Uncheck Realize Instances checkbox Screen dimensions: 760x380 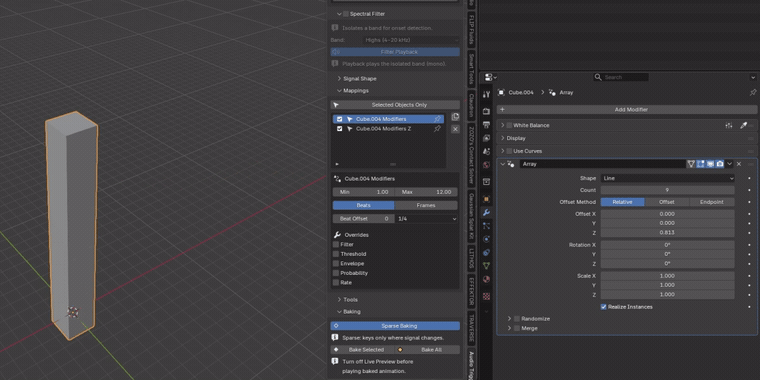click(x=603, y=307)
